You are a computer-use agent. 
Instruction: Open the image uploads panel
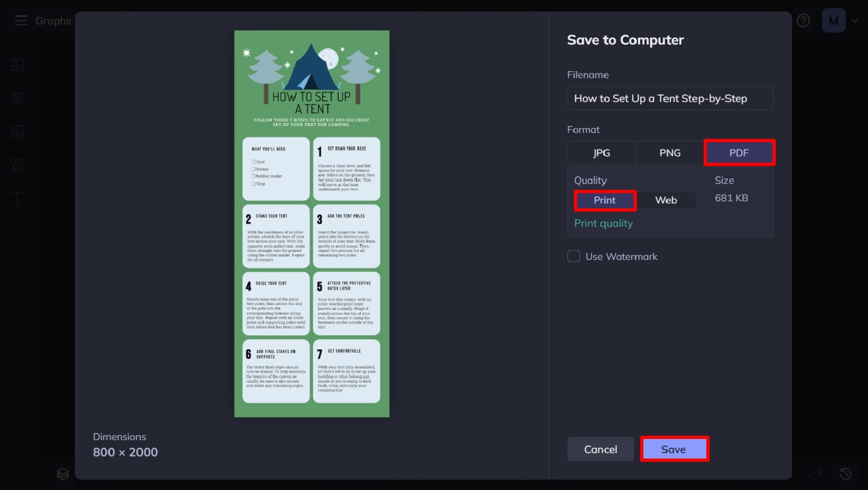coord(17,64)
